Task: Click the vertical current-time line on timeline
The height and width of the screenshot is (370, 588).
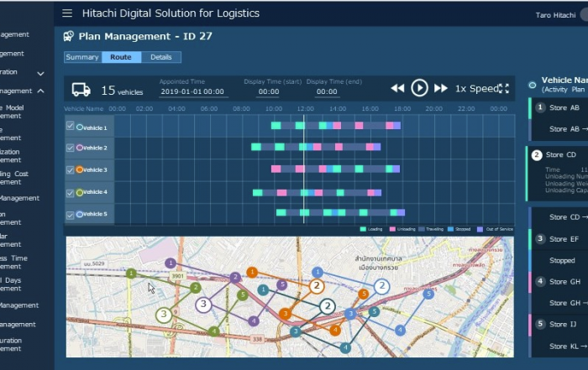Action: [x=304, y=169]
